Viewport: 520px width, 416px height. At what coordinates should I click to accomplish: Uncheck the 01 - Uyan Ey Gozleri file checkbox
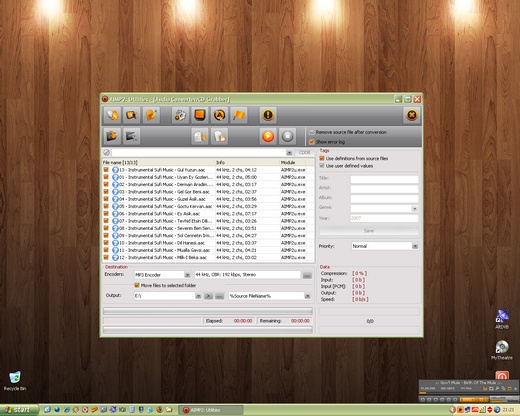tap(106, 177)
